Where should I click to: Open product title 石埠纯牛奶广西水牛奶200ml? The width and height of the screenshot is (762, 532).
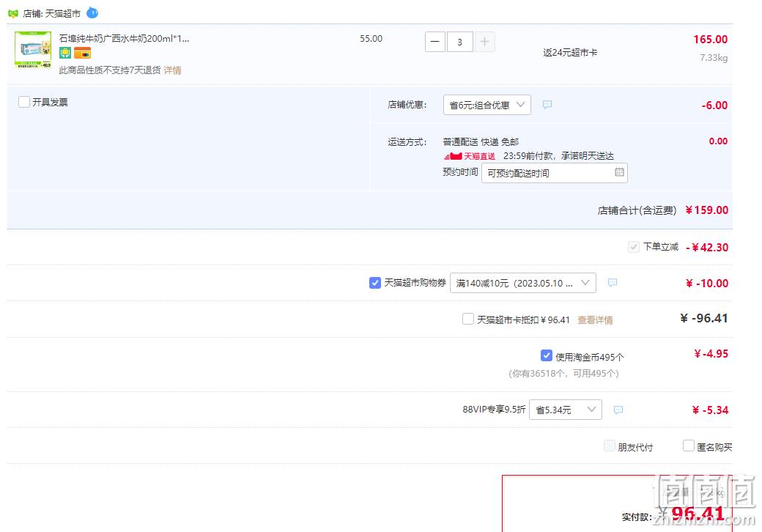click(124, 38)
